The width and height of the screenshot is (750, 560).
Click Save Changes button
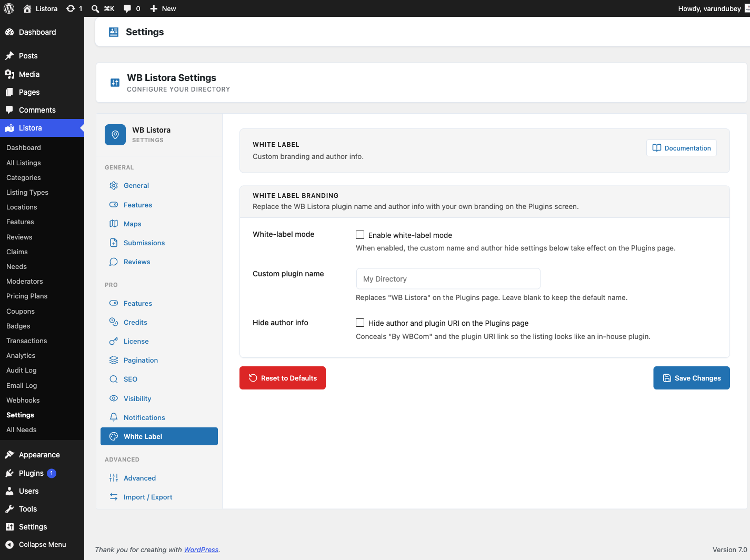[692, 378]
